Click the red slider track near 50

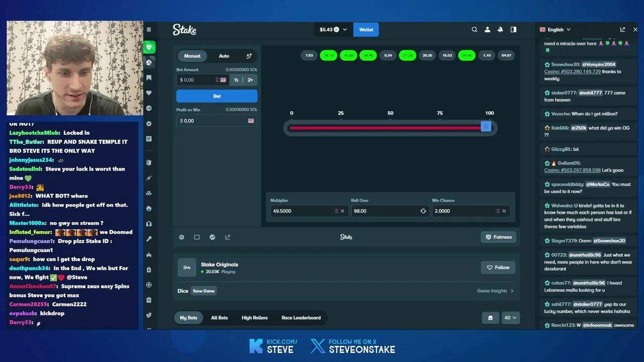click(x=390, y=128)
